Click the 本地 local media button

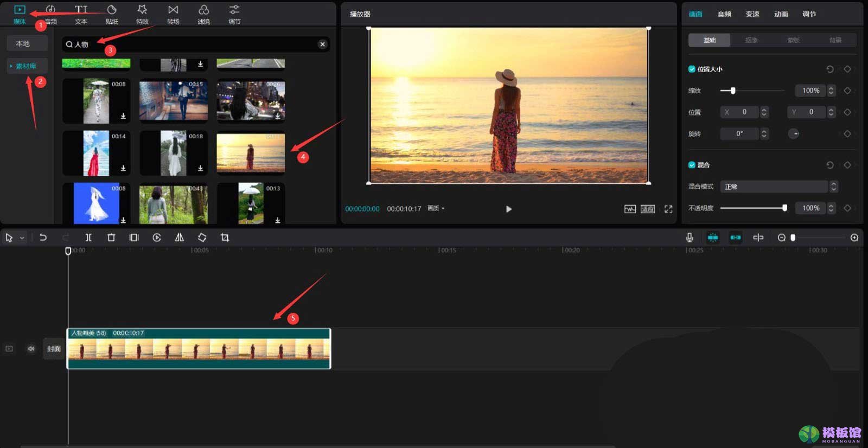pyautogui.click(x=27, y=43)
